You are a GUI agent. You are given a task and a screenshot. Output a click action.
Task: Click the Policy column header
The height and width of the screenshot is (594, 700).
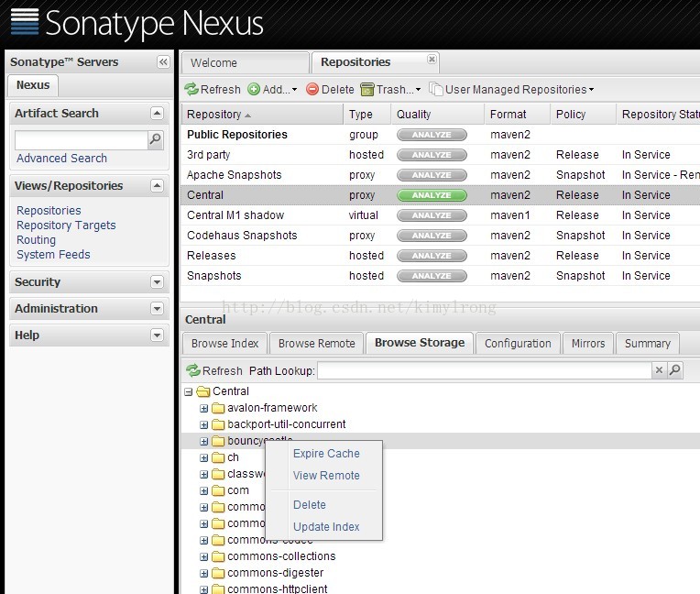tap(583, 115)
